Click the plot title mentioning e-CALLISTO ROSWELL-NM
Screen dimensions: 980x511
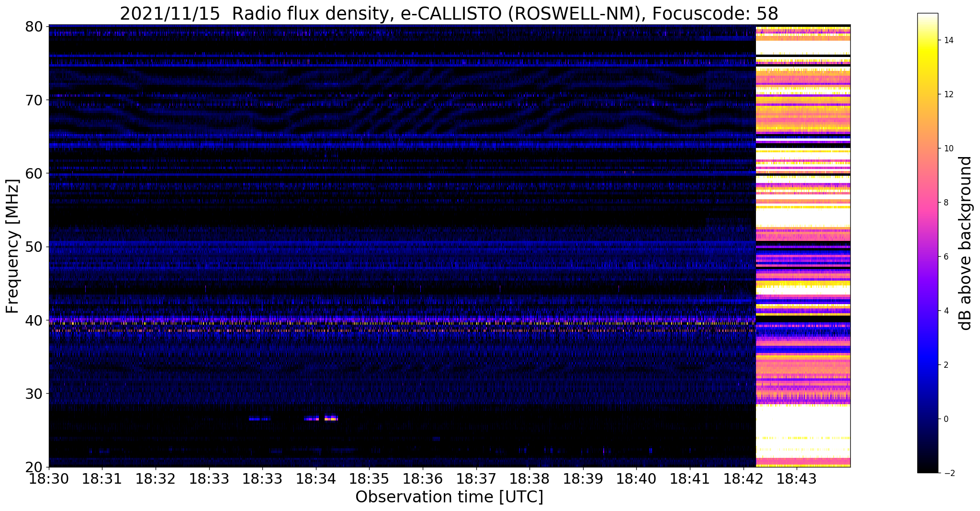449,13
